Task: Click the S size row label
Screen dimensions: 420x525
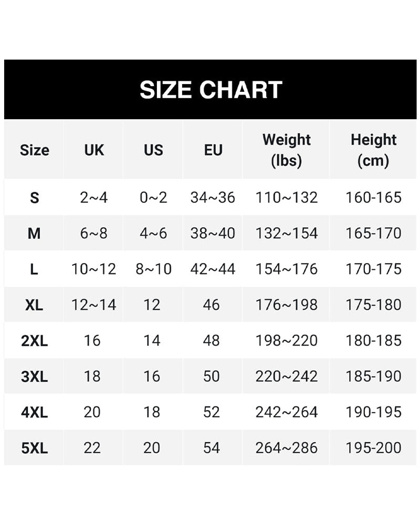Action: 34,198
